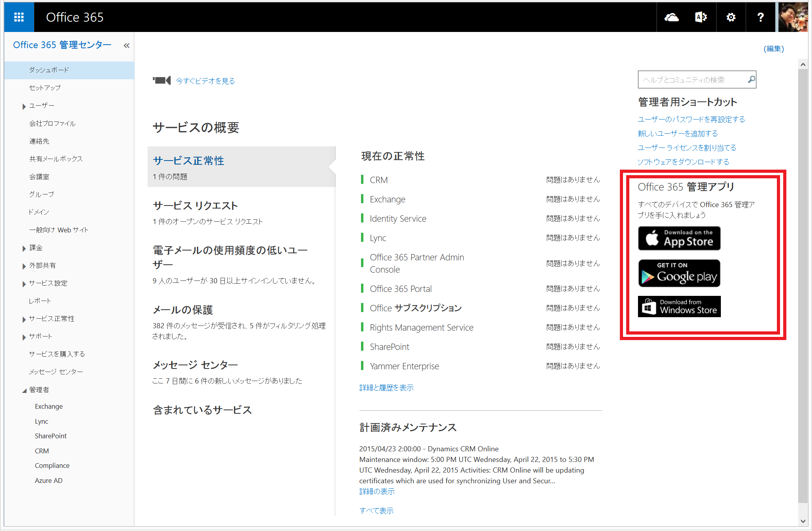Select the メッセージ センター overview heading
The width and height of the screenshot is (812, 531).
click(195, 365)
